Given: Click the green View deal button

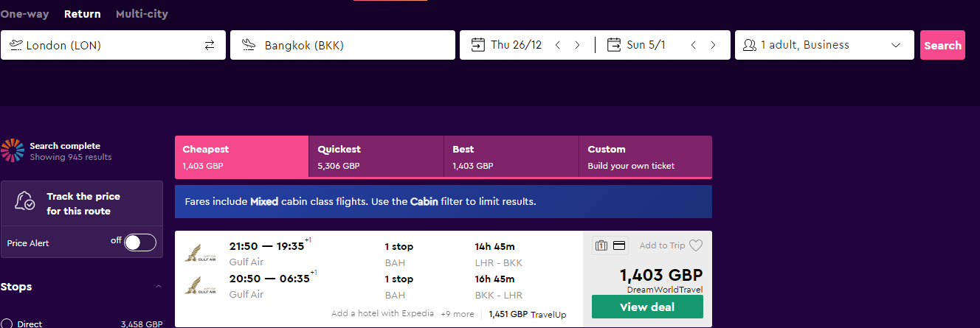Looking at the screenshot, I should point(647,307).
